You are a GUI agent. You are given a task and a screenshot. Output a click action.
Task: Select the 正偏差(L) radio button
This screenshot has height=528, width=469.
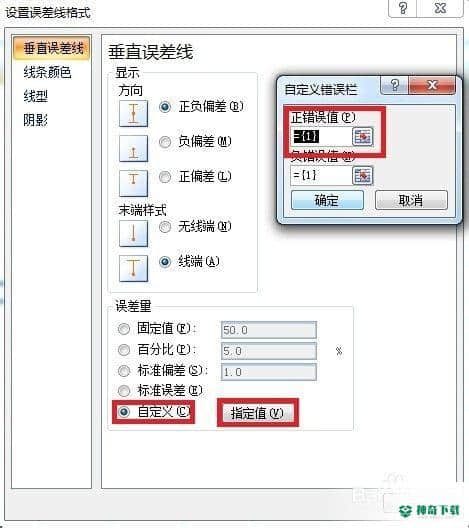click(x=165, y=177)
